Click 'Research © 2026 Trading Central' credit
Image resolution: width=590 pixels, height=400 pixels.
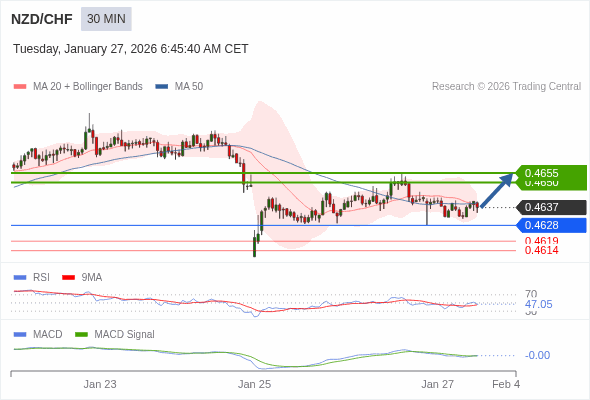506,87
